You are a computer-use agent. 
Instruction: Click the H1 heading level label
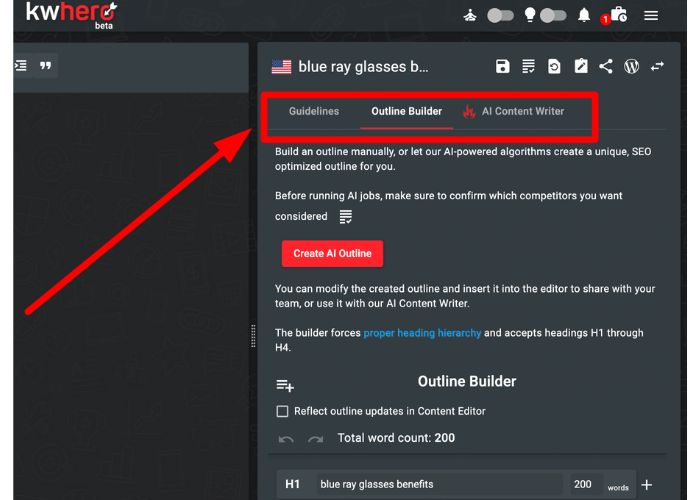pyautogui.click(x=292, y=484)
